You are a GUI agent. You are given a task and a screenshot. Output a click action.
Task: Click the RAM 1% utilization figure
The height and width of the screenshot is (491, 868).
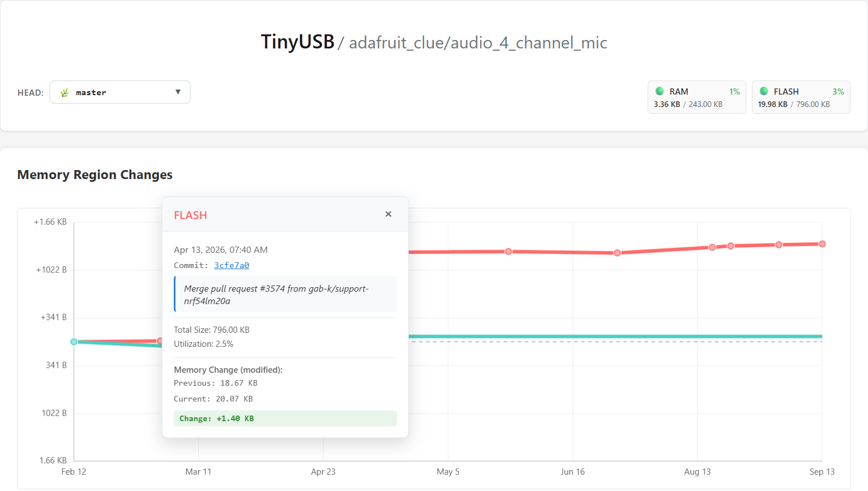(734, 91)
